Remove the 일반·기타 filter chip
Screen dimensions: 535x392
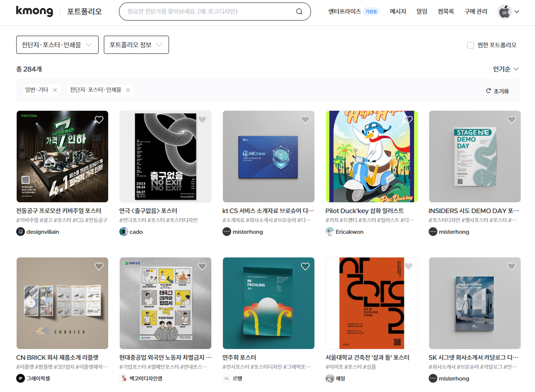pos(55,90)
